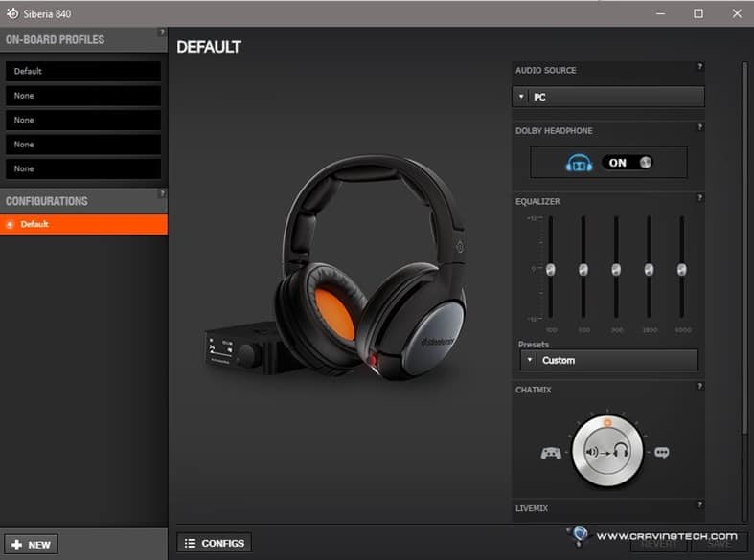Close the Siberia 840 window
Viewport: 754px width, 560px height.
737,13
